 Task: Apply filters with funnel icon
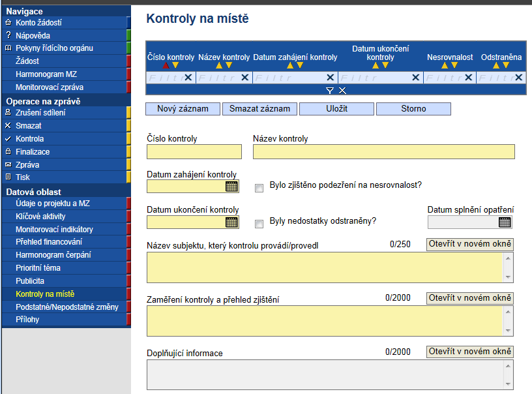coord(329,91)
